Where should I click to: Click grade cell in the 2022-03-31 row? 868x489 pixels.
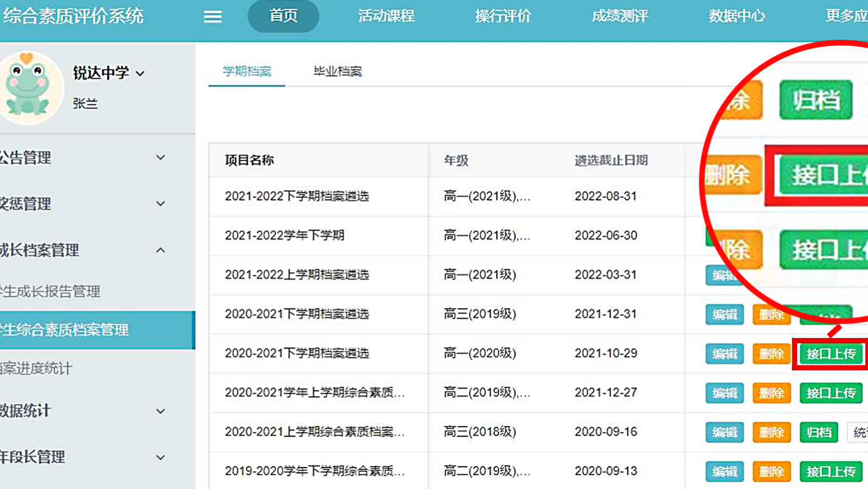tap(480, 274)
